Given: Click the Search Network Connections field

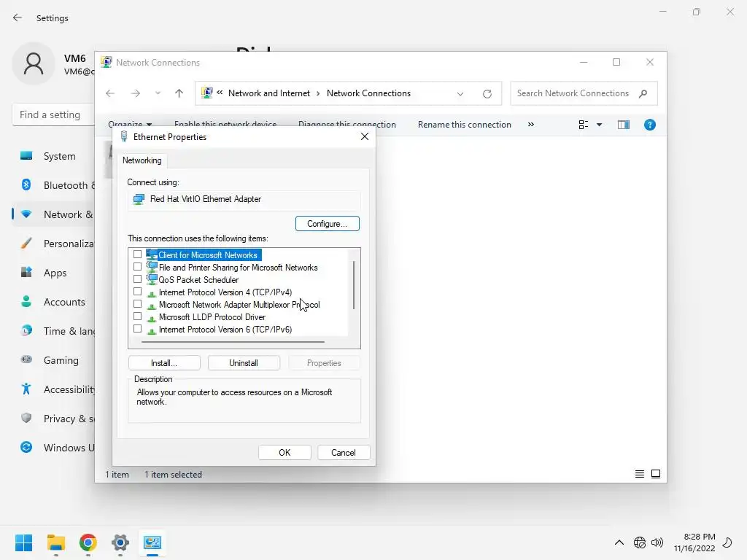Looking at the screenshot, I should pos(584,93).
